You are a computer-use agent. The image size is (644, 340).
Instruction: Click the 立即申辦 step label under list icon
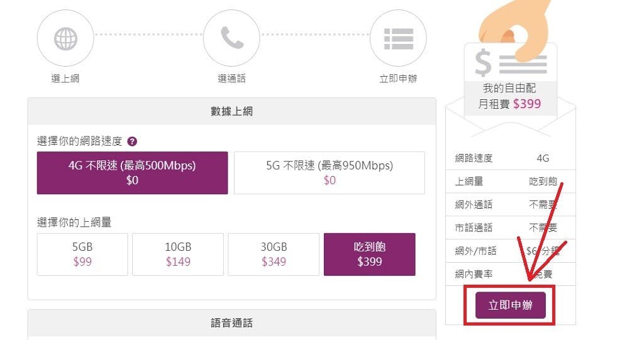tap(398, 79)
